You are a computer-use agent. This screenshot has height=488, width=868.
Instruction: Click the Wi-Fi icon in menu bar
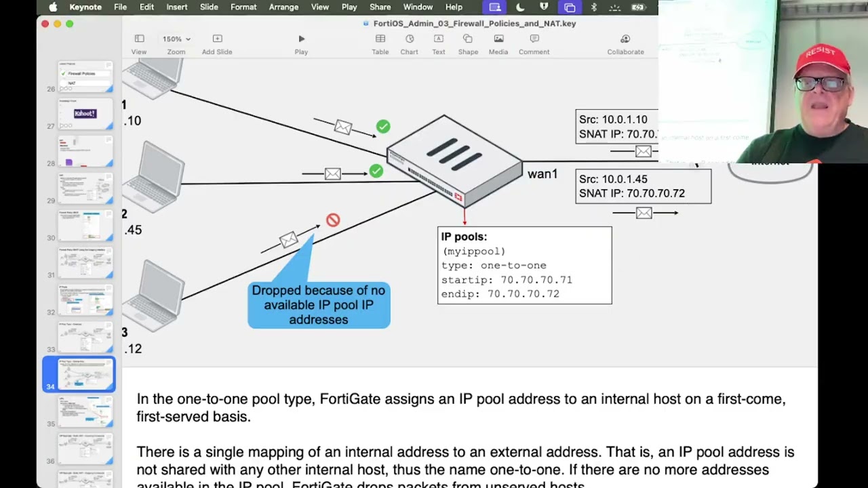click(614, 7)
